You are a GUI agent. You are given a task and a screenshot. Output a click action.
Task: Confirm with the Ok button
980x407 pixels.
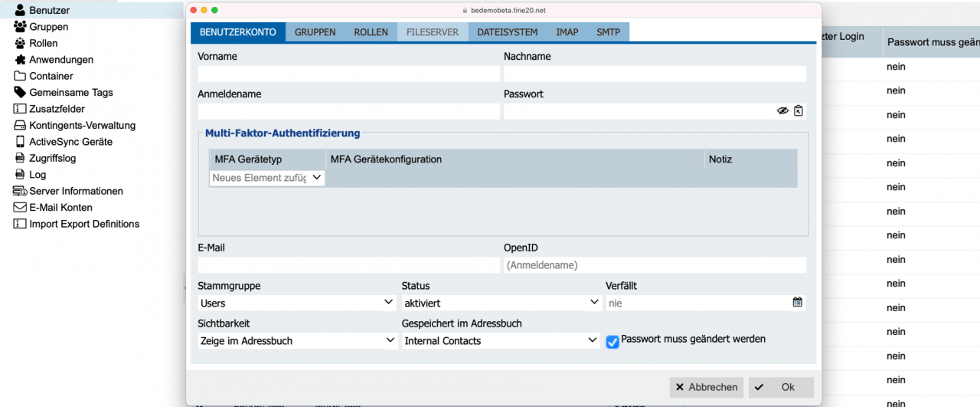[x=781, y=387]
